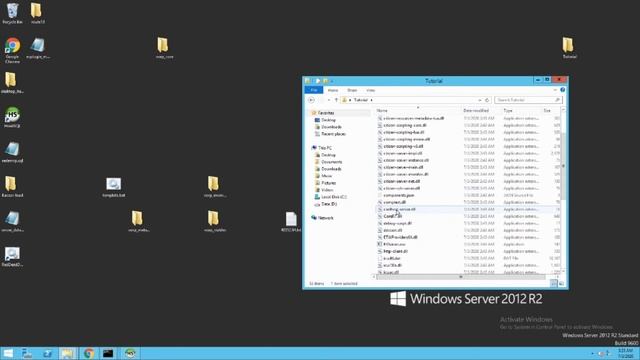Expand the Explorer ribbon chevron
Image resolution: width=640 pixels, height=360 pixels.
(x=555, y=90)
